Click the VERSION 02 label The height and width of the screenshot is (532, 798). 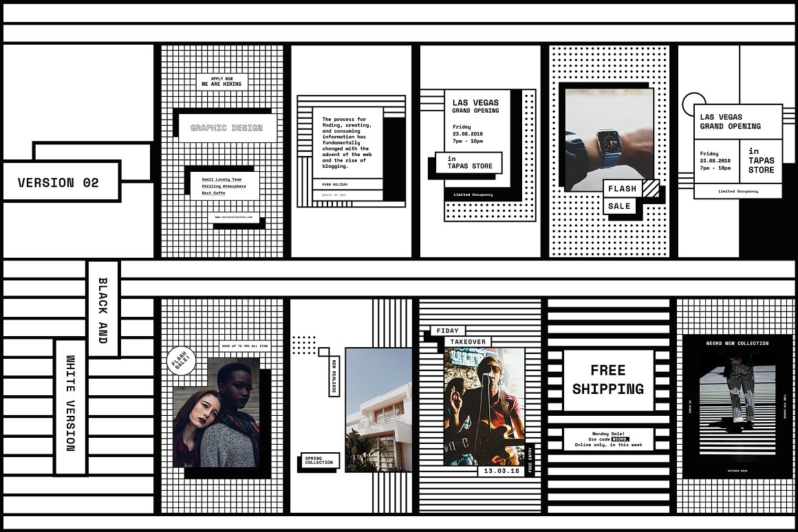pyautogui.click(x=60, y=182)
